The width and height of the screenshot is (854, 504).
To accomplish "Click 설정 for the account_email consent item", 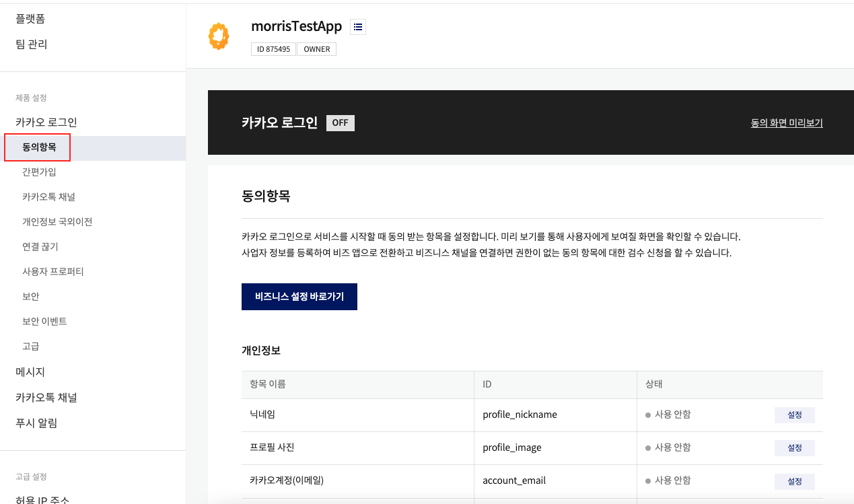I will pos(794,480).
